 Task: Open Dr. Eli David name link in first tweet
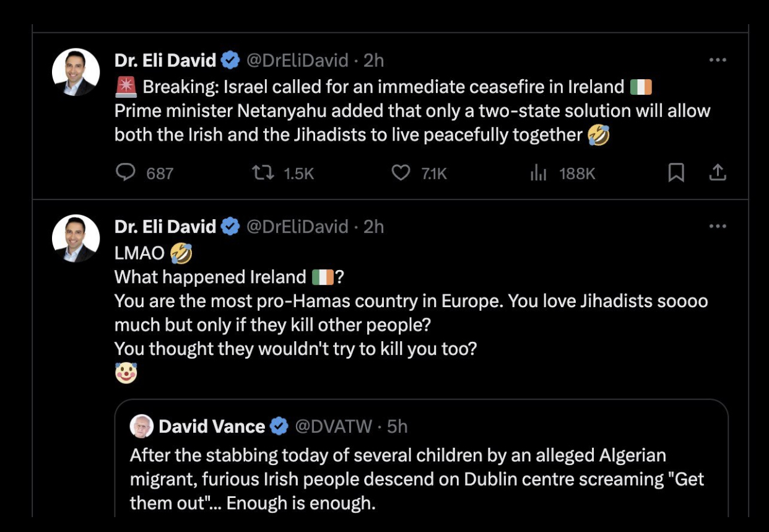pyautogui.click(x=165, y=60)
